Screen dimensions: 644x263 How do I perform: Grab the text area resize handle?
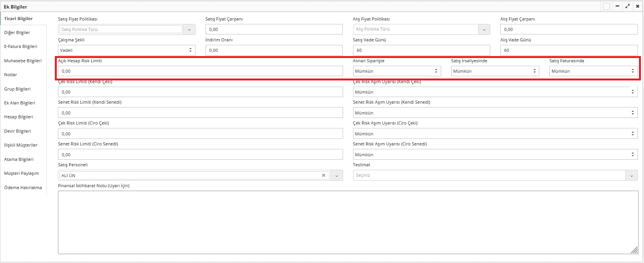click(635, 251)
